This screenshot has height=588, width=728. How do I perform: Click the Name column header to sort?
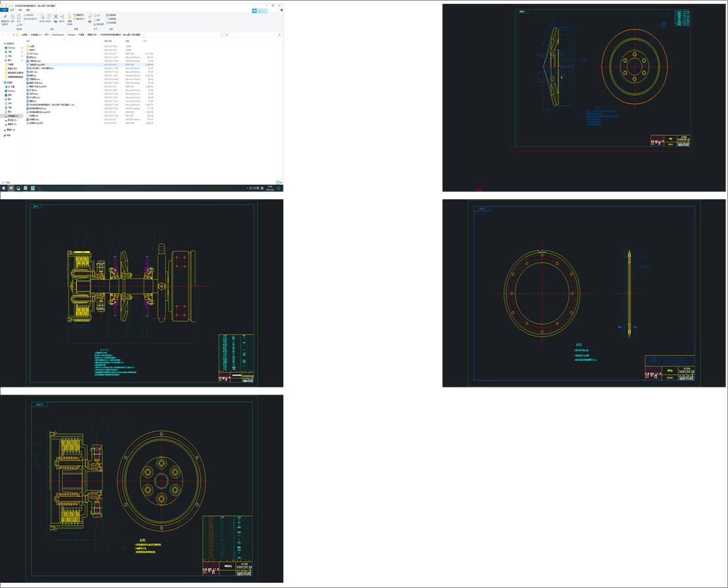(x=28, y=41)
